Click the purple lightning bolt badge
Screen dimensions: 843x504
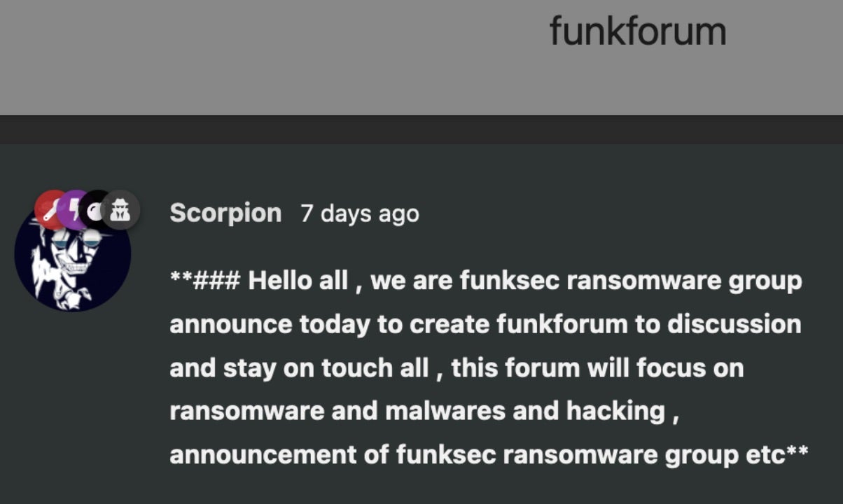point(73,209)
